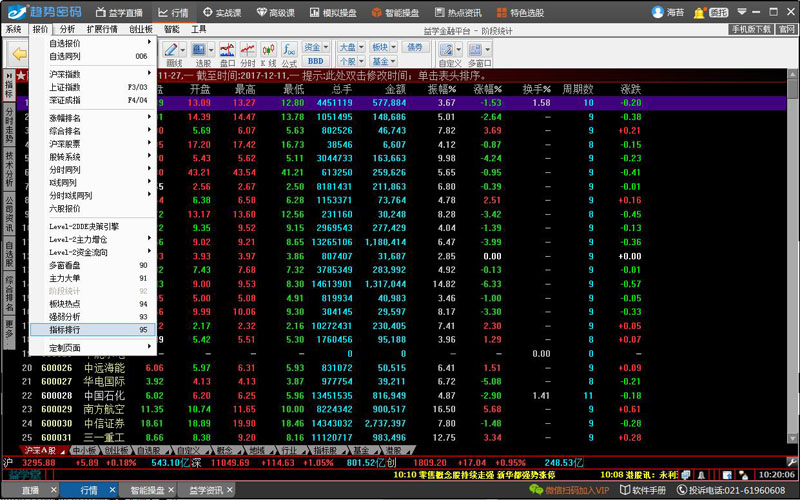Click the 多窗口 multi-window icon

(478, 52)
